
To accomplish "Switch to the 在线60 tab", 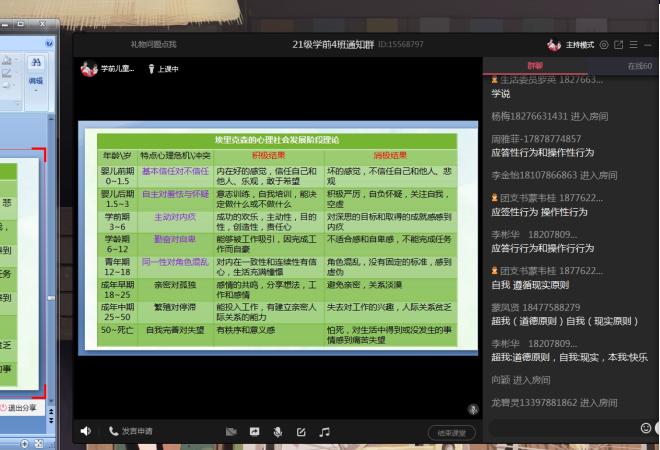I will [x=638, y=66].
